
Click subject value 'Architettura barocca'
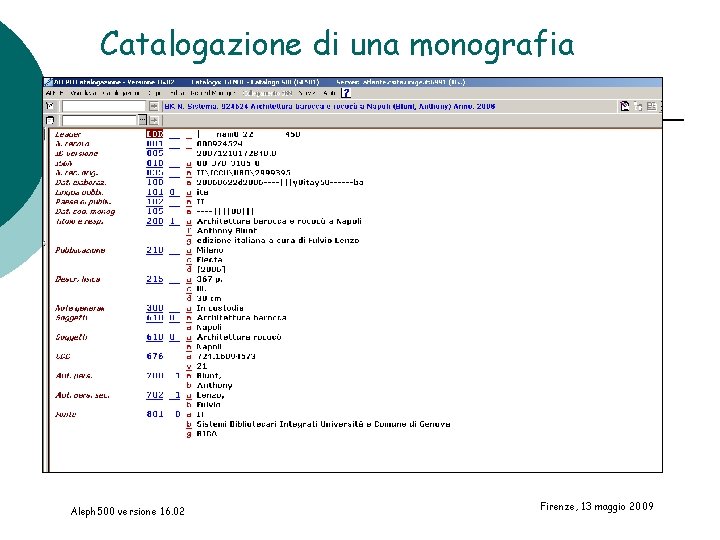(x=242, y=318)
